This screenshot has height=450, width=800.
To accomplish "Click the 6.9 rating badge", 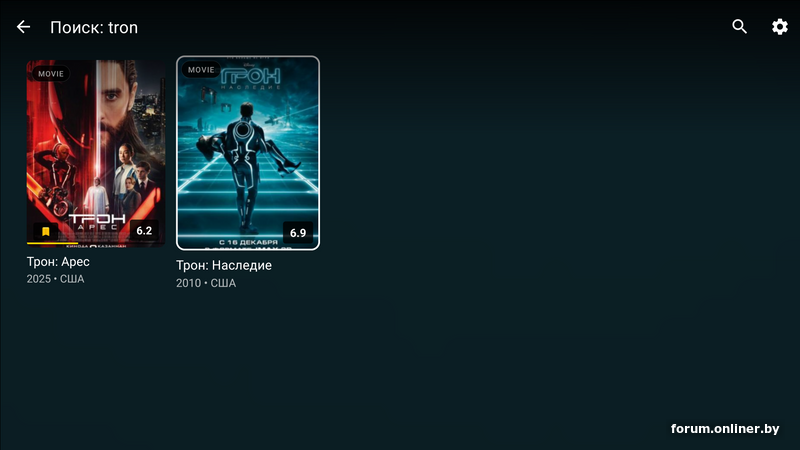I will [298, 233].
